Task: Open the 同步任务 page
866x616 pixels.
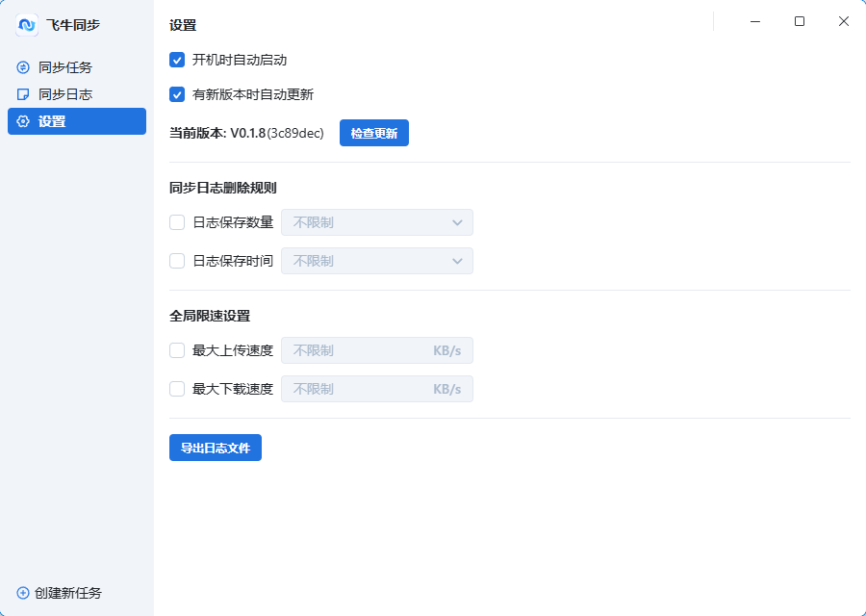Action: pyautogui.click(x=65, y=67)
